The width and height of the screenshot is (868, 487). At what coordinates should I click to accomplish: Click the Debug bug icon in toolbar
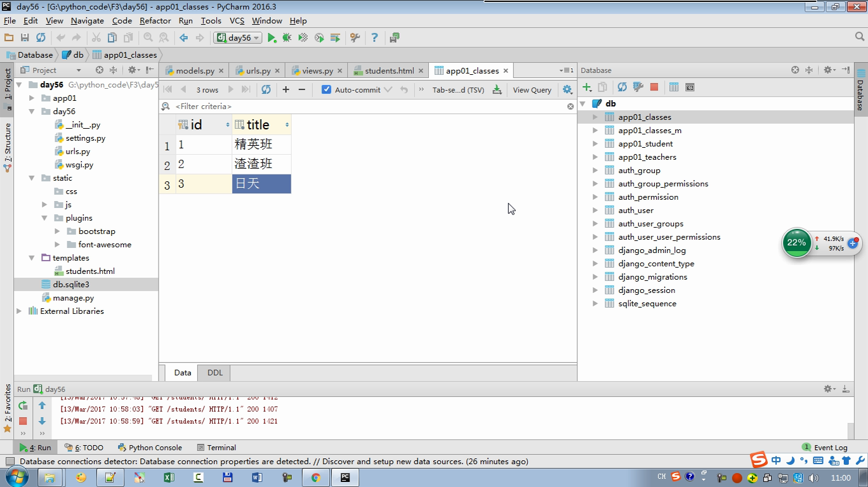[287, 38]
